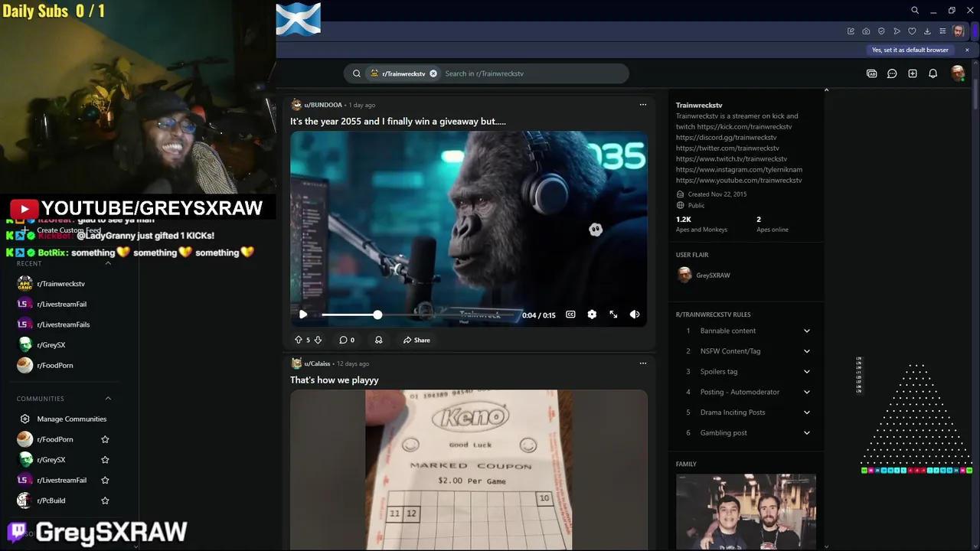The image size is (980, 551).
Task: Open the Family section photo
Action: pyautogui.click(x=746, y=511)
